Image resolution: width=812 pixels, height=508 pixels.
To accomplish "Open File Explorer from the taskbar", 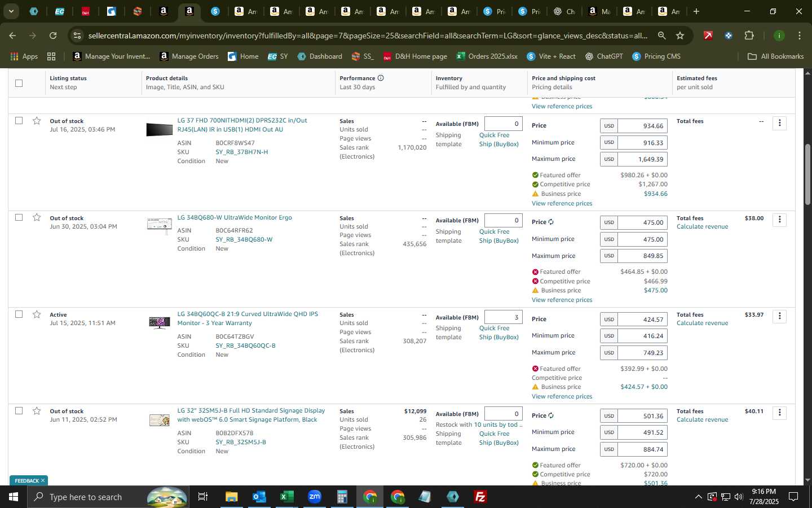I will (231, 497).
